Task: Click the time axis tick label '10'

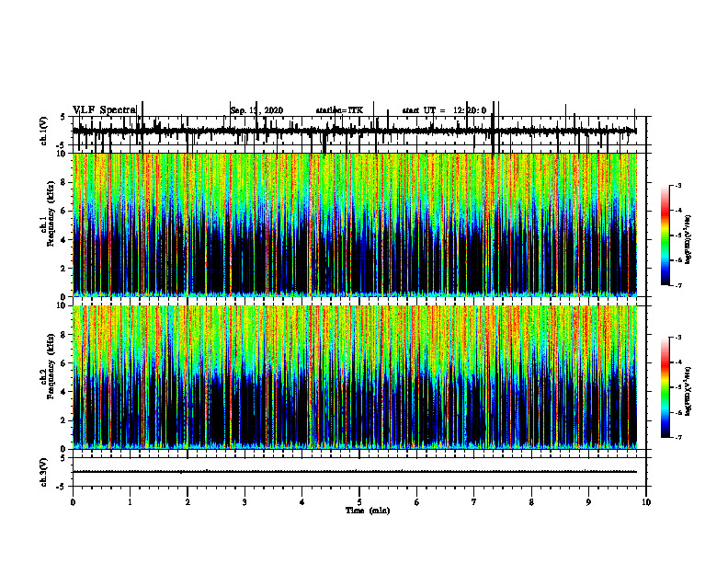Action: coord(646,502)
